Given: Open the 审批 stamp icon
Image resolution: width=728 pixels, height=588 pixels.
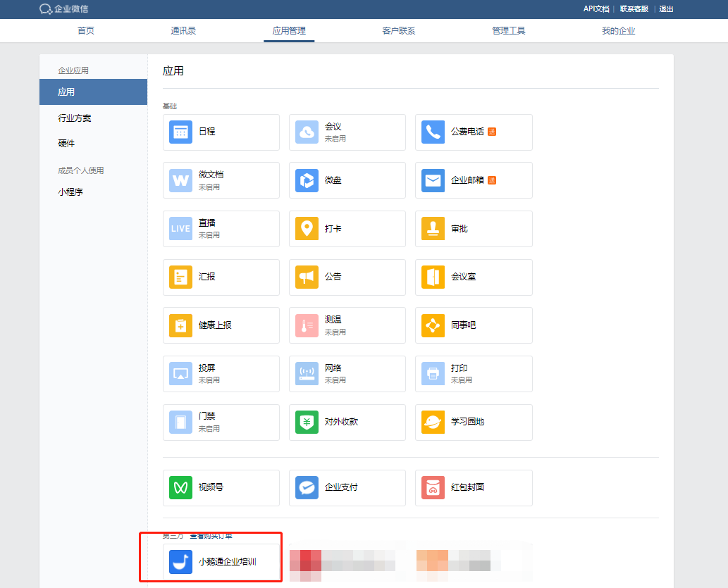Looking at the screenshot, I should tap(433, 228).
